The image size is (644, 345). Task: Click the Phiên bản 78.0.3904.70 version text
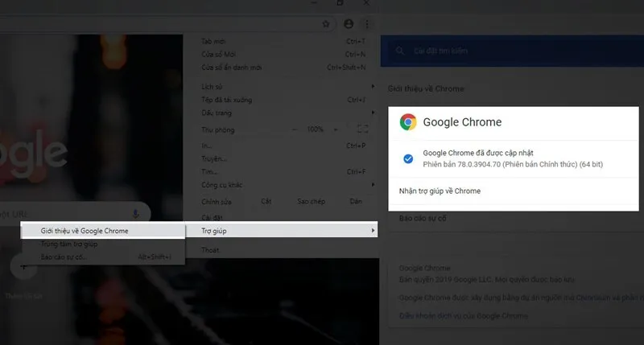click(x=513, y=164)
